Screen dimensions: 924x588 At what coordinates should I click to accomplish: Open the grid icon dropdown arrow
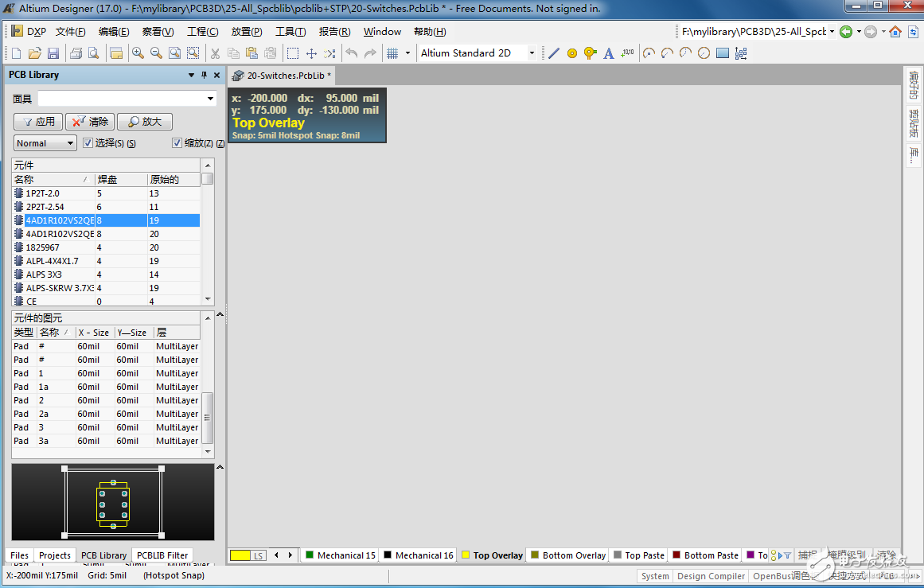[407, 53]
